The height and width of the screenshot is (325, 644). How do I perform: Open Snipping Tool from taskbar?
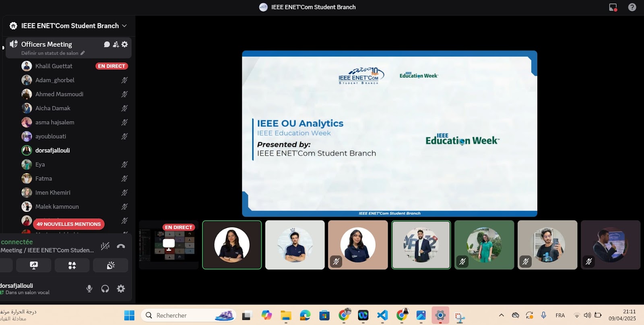tap(460, 317)
